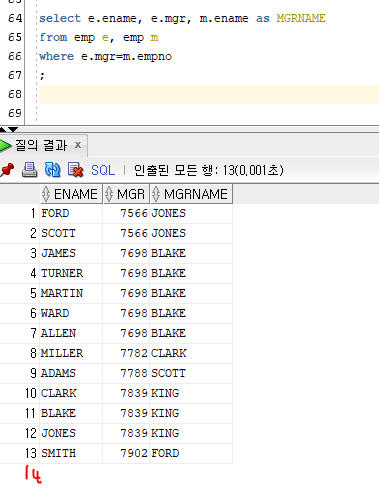Screen dimensions: 379x491
Task: Click FORD manager name in row 13
Action: click(191, 453)
